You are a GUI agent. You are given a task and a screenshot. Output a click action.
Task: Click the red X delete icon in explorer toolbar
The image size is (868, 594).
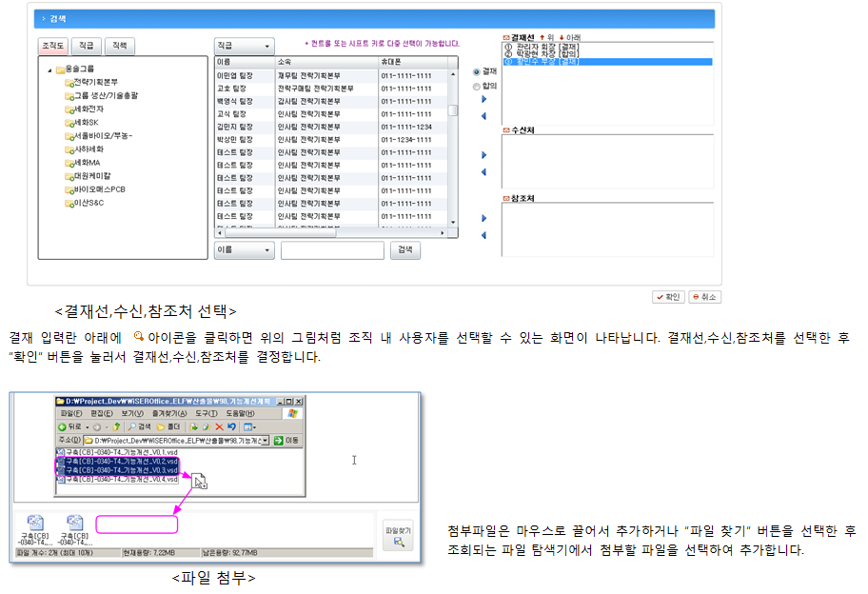click(219, 426)
